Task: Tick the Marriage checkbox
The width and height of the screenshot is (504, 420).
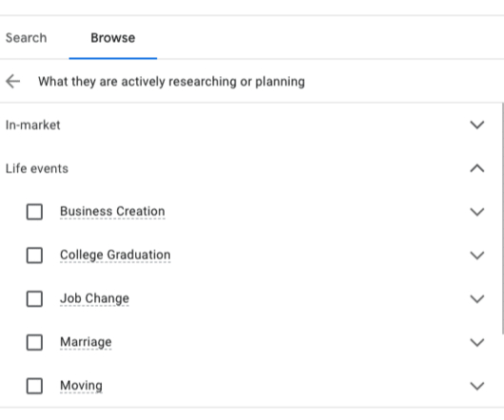Action: (x=34, y=342)
